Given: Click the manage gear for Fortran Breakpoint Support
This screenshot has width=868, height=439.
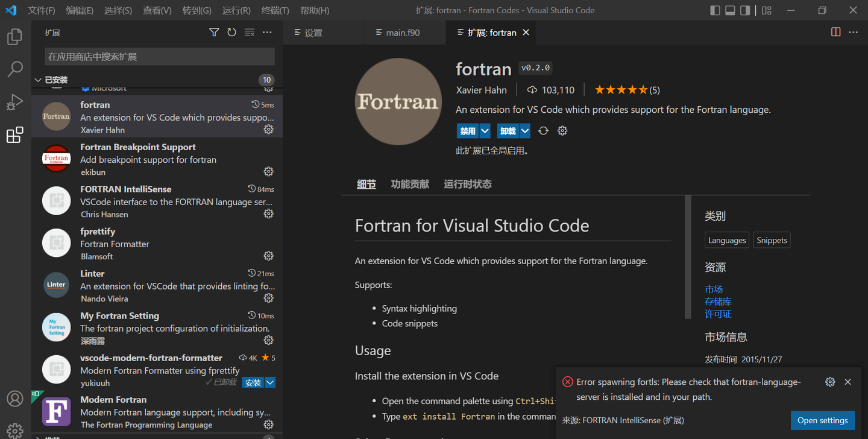Looking at the screenshot, I should [268, 171].
